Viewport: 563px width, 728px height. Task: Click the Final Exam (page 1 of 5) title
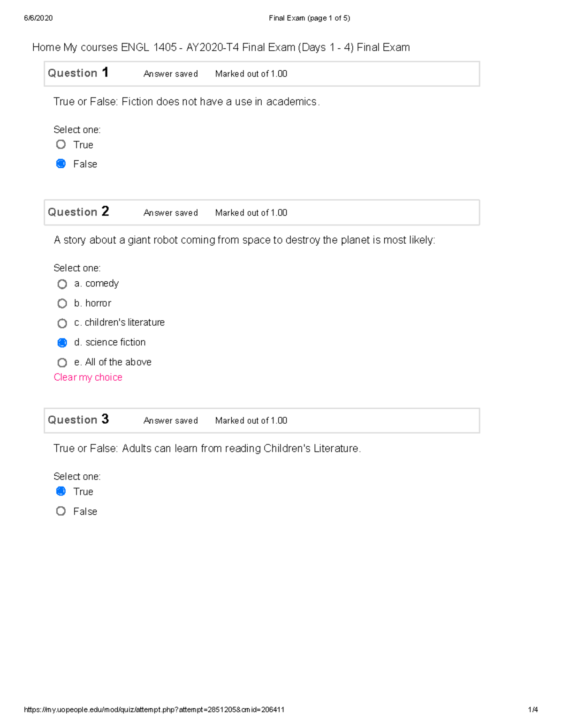tap(309, 18)
